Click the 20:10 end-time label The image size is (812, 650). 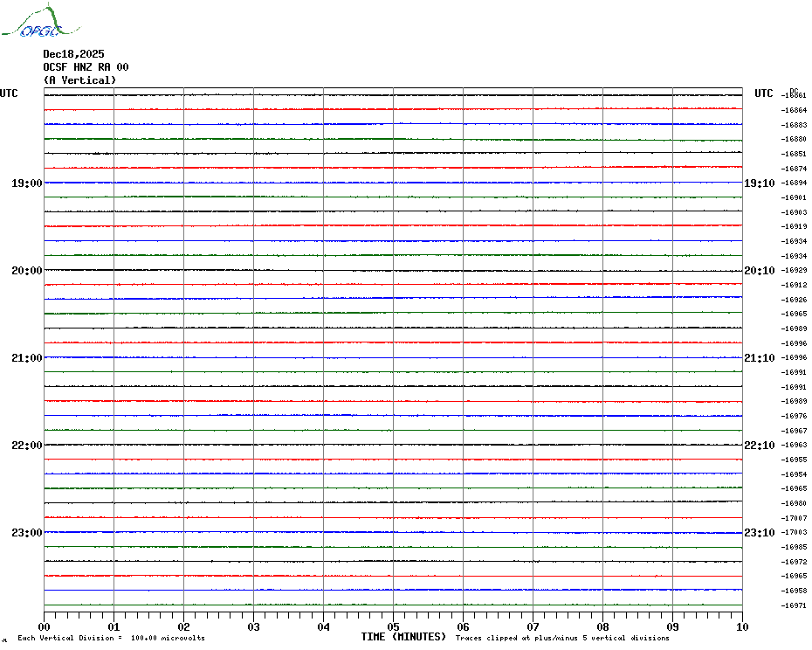[760, 271]
